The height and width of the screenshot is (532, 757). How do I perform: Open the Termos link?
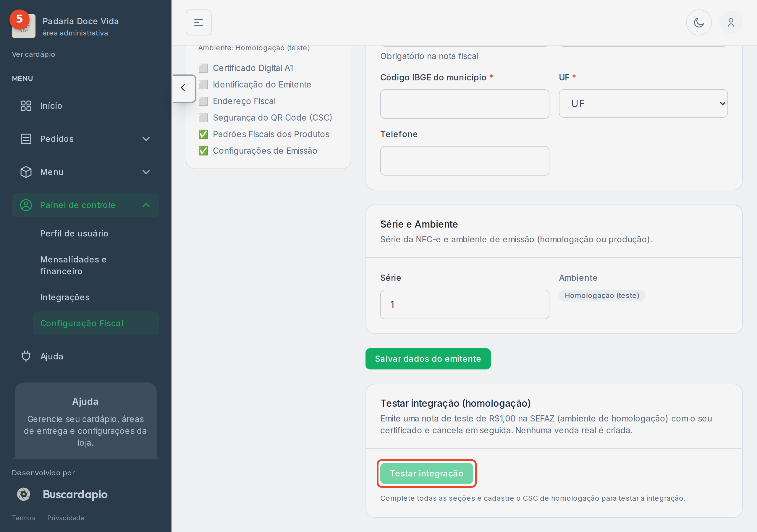[24, 518]
